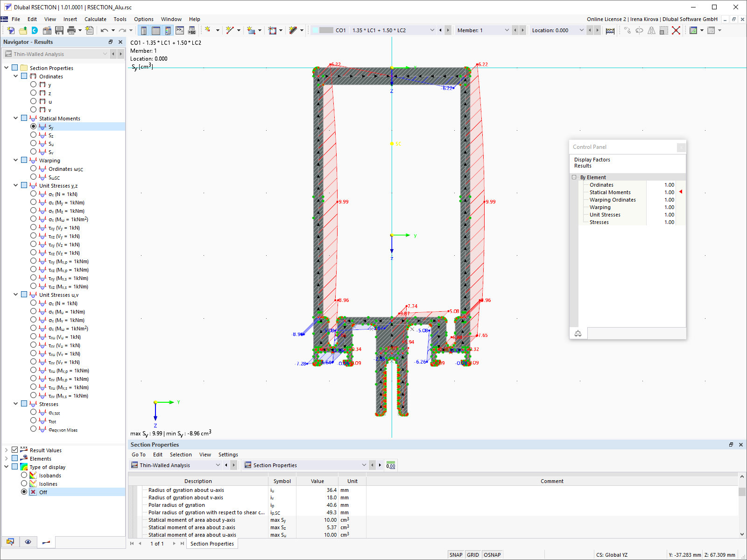Image resolution: width=747 pixels, height=560 pixels.
Task: Open the CO1 load combination dropdown
Action: coord(432,30)
